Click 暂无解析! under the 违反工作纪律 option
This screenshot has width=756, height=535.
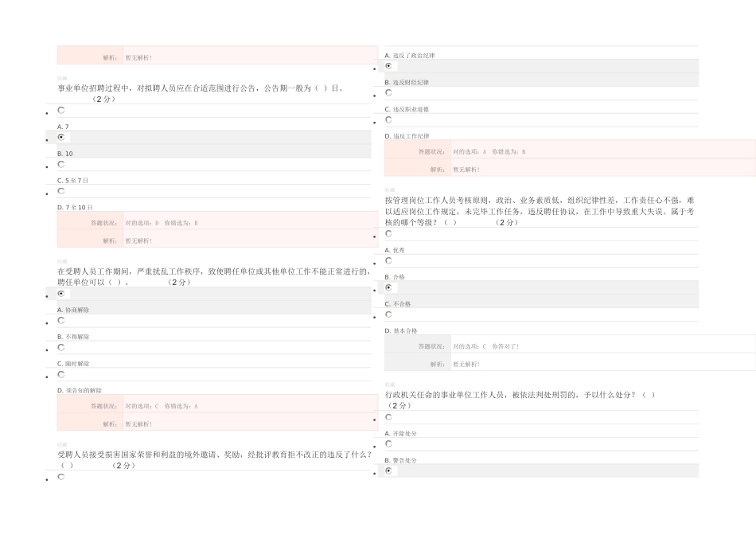point(466,170)
